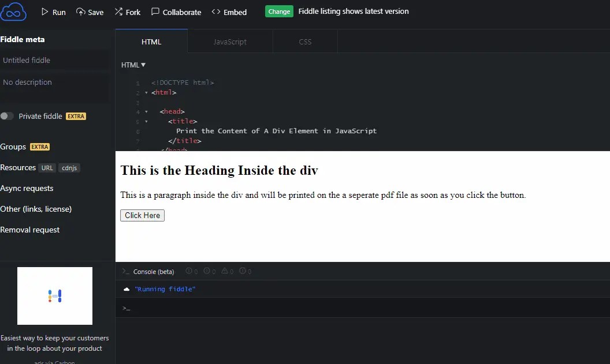Expand the Other (links, license) section
The width and height of the screenshot is (610, 364).
pos(35,209)
